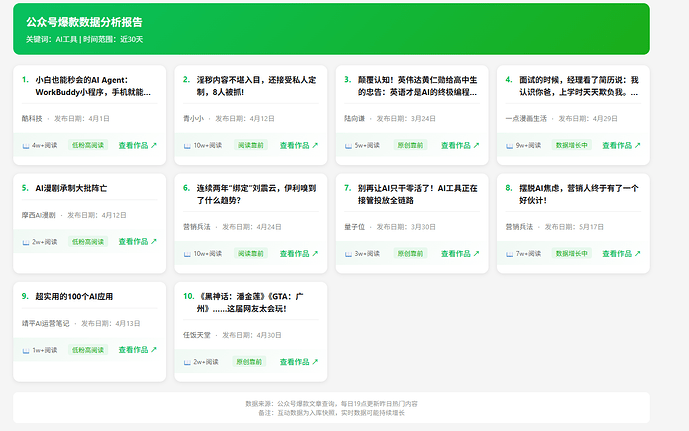Click the 原创靠前 tag on article 7

coord(410,254)
